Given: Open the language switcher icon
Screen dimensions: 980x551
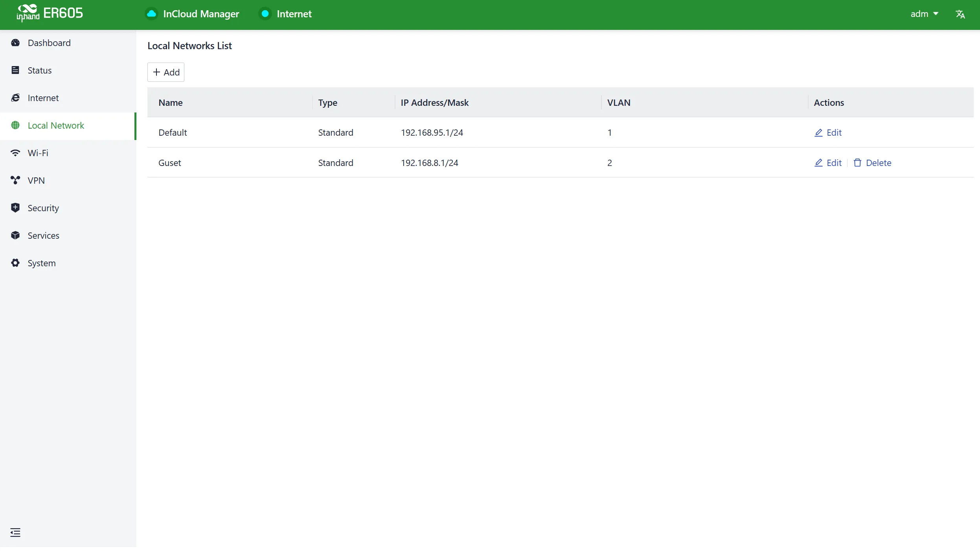Looking at the screenshot, I should (960, 14).
